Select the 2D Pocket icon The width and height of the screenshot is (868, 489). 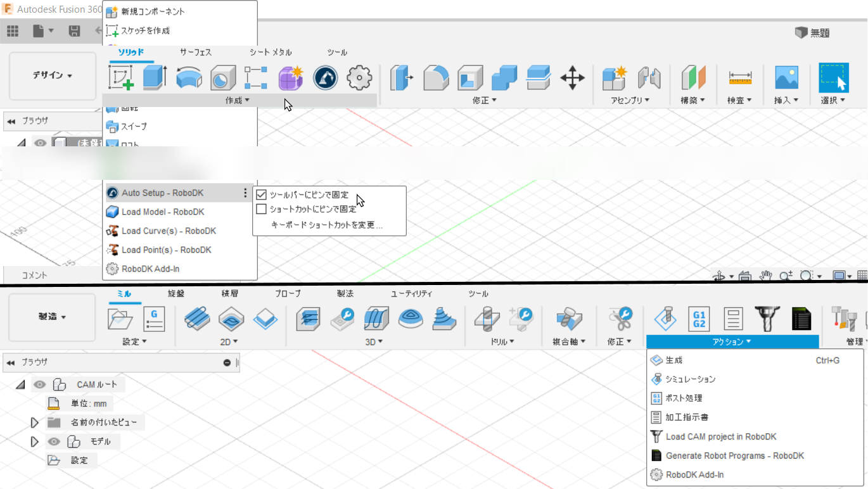tap(231, 319)
